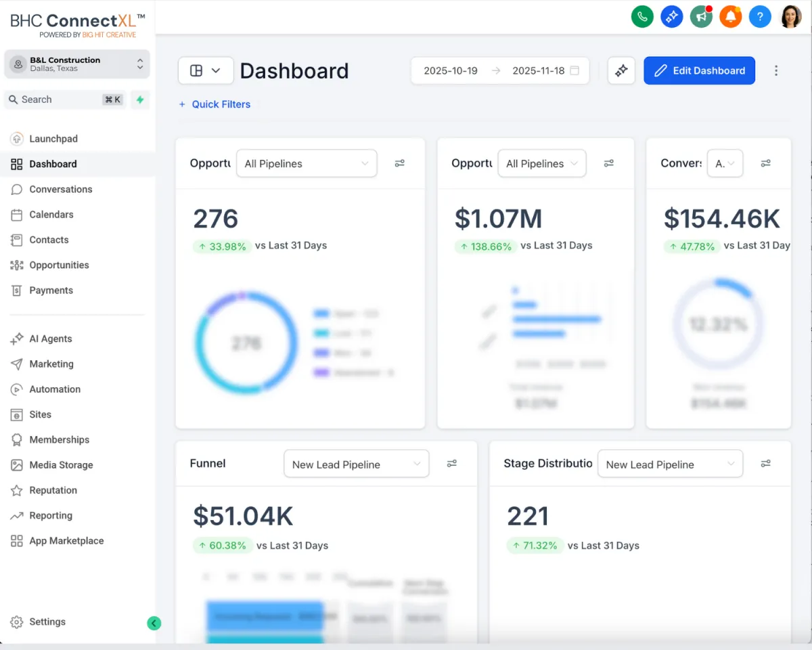Click the Calendars sidebar icon
The height and width of the screenshot is (650, 812).
pos(17,215)
